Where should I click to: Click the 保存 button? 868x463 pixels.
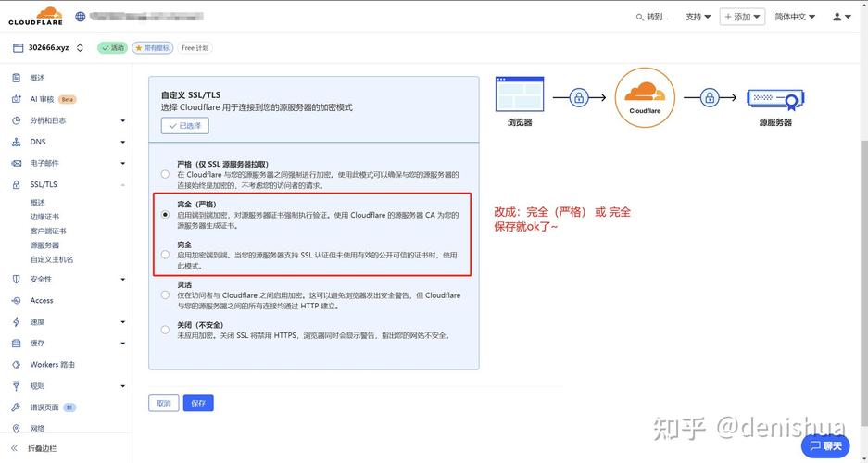pos(198,403)
